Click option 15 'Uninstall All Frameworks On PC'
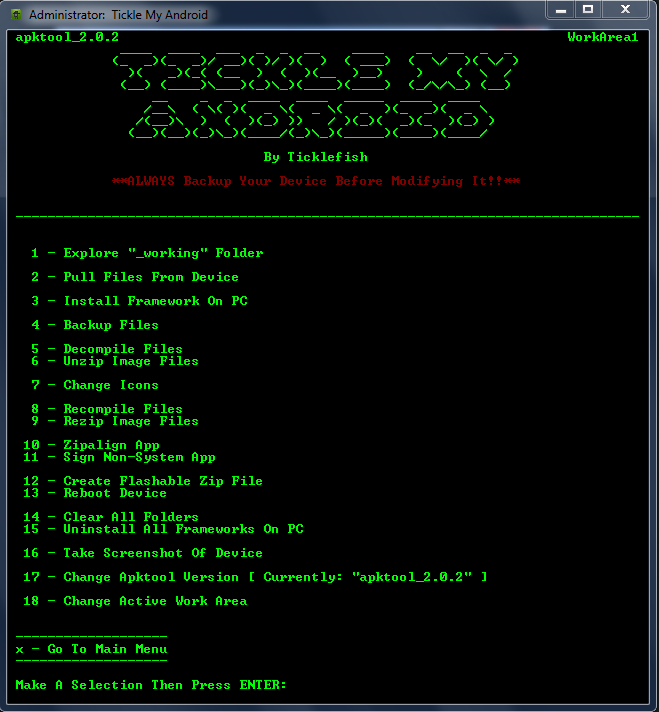 [x=164, y=529]
